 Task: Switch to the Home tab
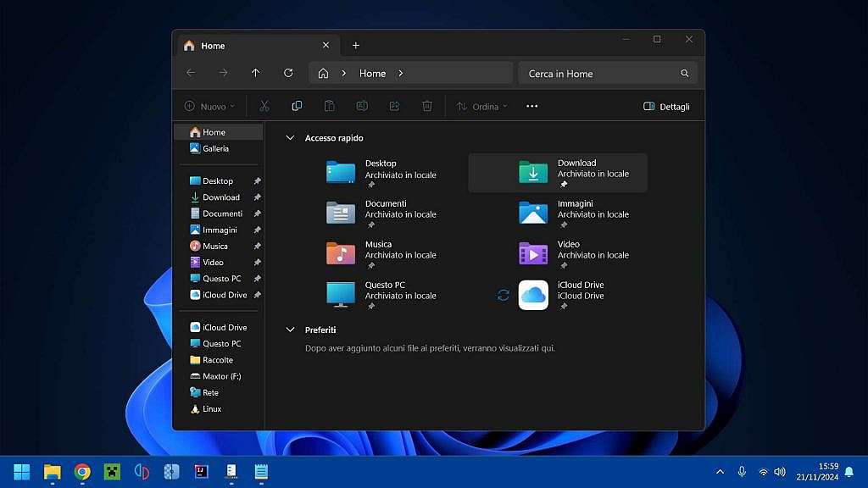213,45
